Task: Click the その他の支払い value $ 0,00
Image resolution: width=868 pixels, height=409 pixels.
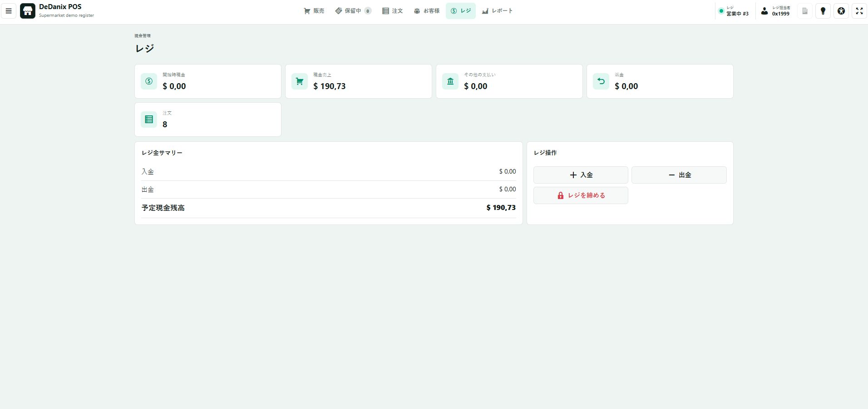Action: pyautogui.click(x=476, y=86)
